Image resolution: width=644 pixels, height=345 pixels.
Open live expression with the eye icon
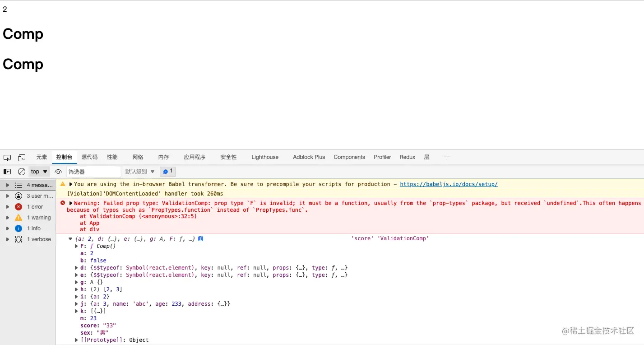click(x=58, y=172)
